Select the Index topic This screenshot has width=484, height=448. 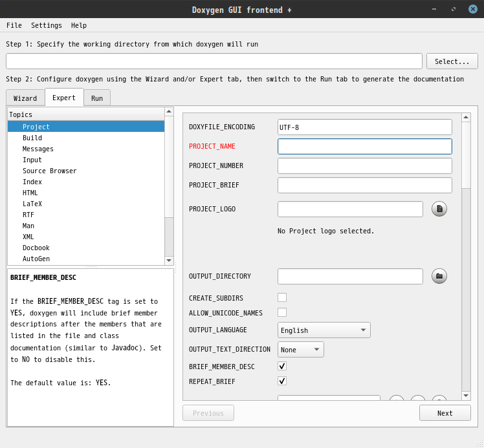pyautogui.click(x=86, y=182)
